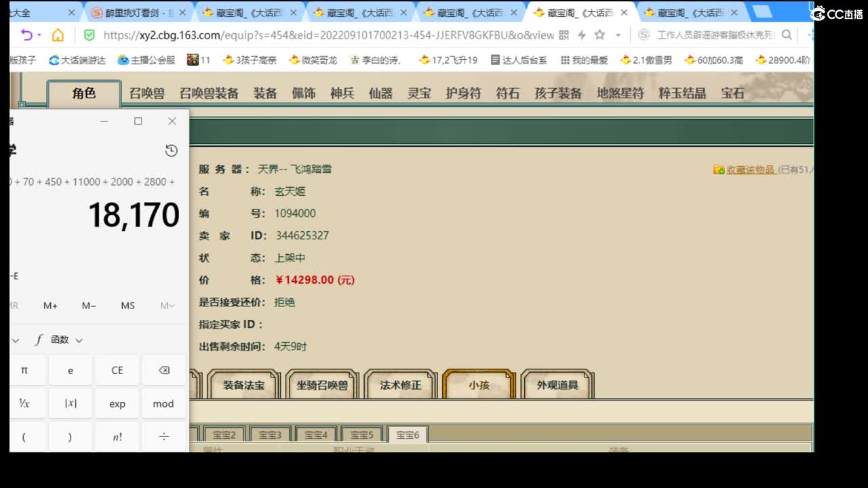Select the 宝宝2 sub-tab

(x=224, y=434)
